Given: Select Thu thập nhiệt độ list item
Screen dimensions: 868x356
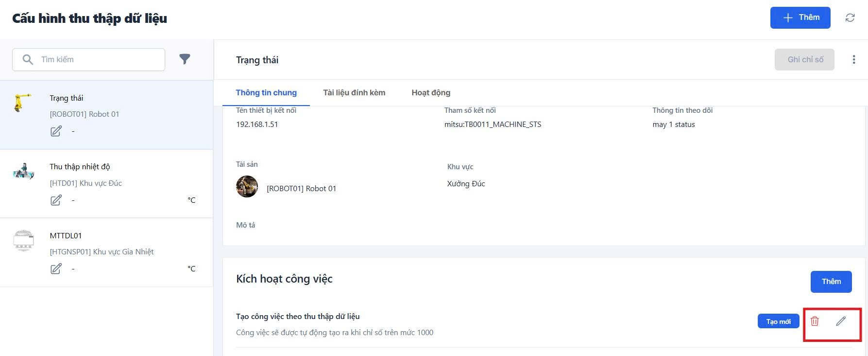Looking at the screenshot, I should click(106, 183).
